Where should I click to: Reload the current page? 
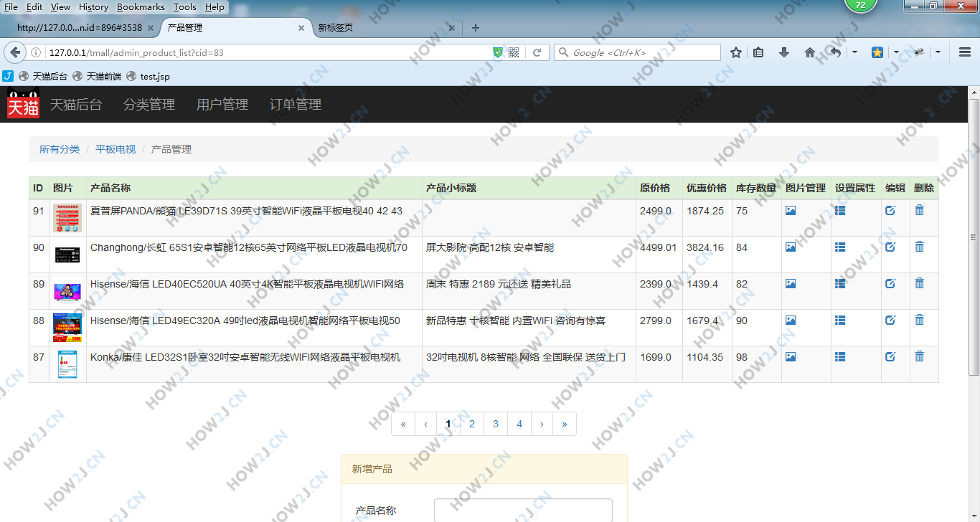(536, 52)
